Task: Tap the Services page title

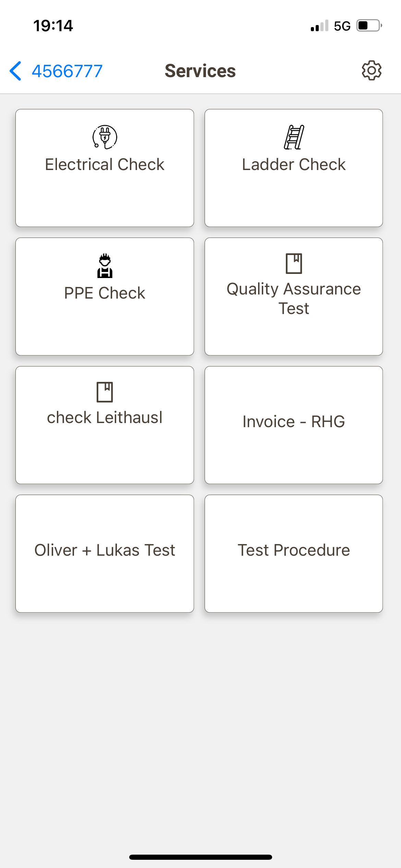Action: [200, 71]
